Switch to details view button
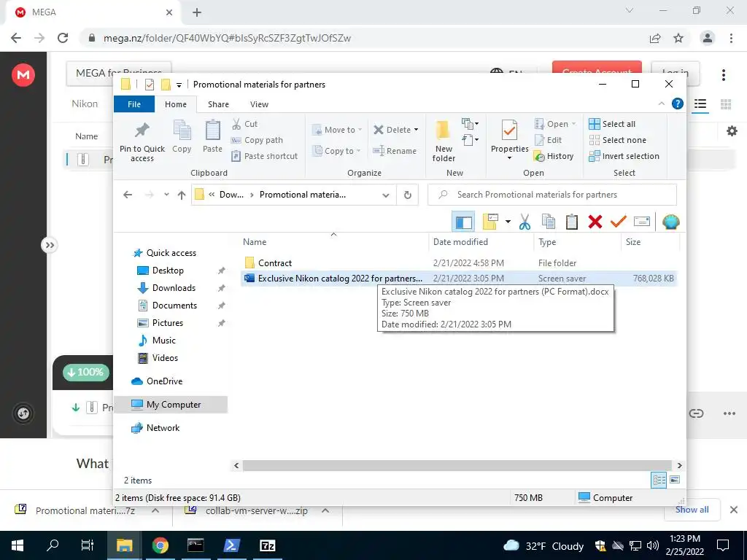This screenshot has width=747, height=560. (659, 481)
